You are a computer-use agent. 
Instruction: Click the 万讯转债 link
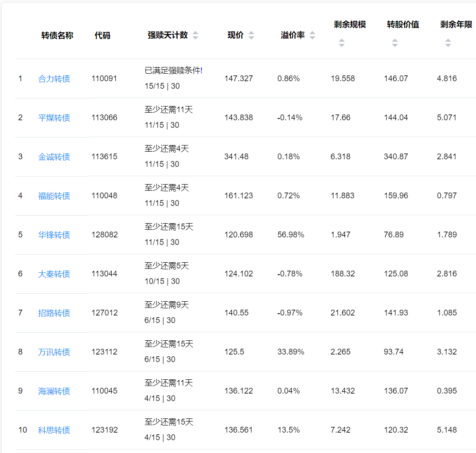click(x=54, y=352)
